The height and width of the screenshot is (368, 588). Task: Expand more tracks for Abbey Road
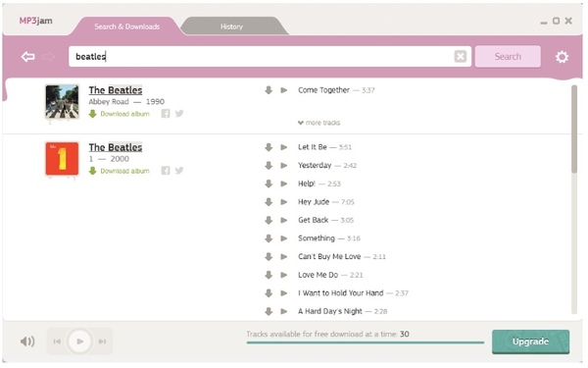tap(319, 123)
